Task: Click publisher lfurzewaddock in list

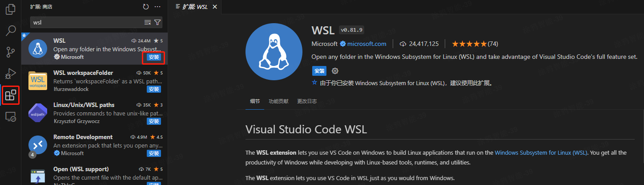Action: [71, 89]
